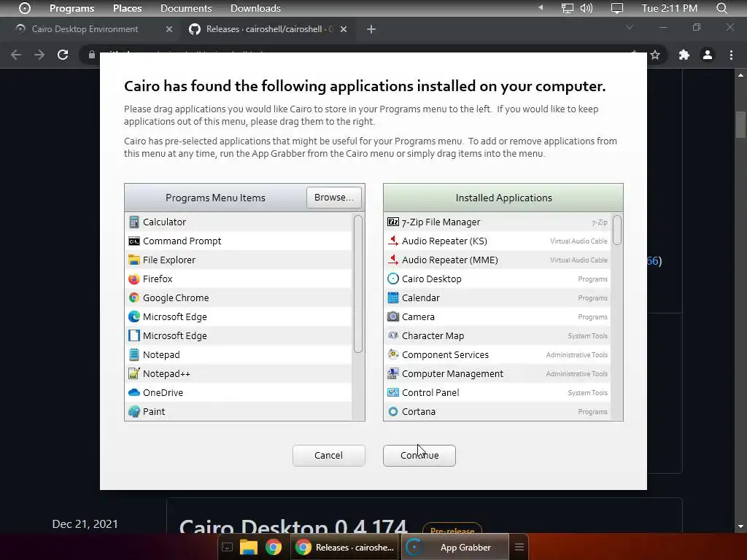Click the Cortana ring icon
747x560 pixels.
pyautogui.click(x=393, y=411)
